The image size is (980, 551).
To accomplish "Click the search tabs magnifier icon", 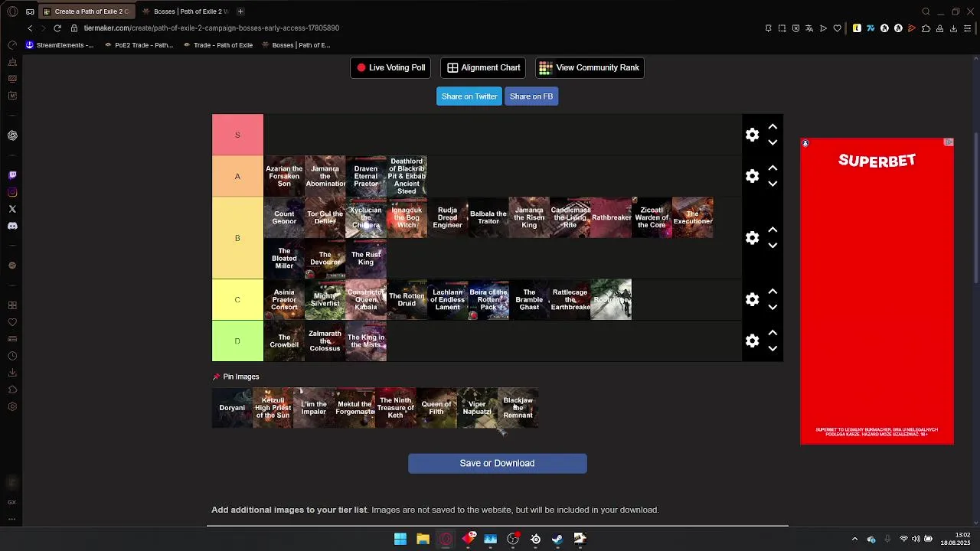I will coord(926,11).
